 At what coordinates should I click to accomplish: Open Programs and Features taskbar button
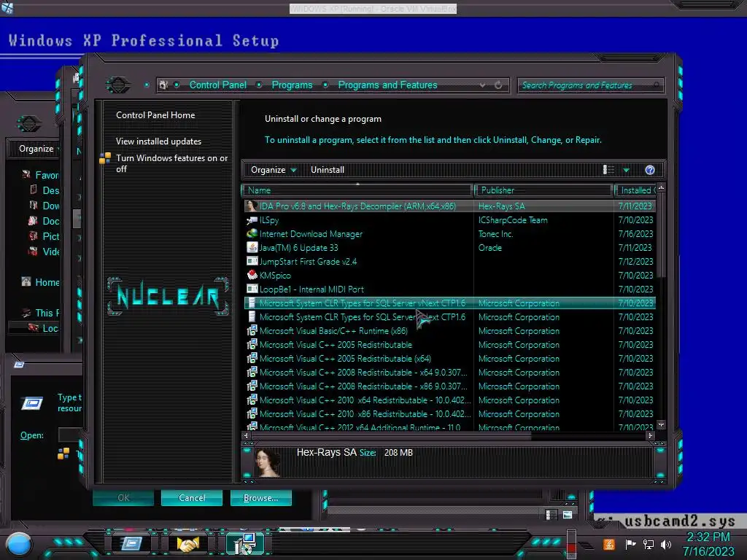click(245, 543)
